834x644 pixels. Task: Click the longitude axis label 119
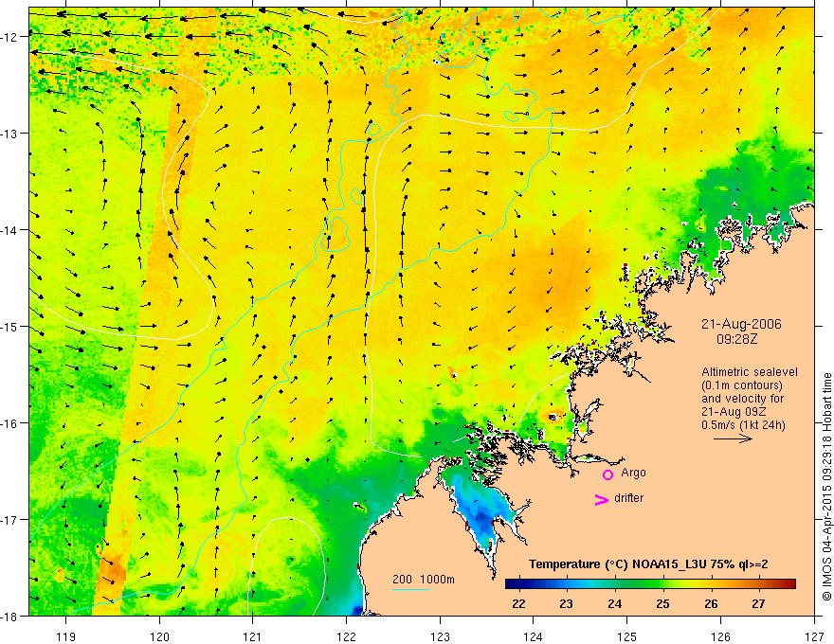click(x=66, y=636)
